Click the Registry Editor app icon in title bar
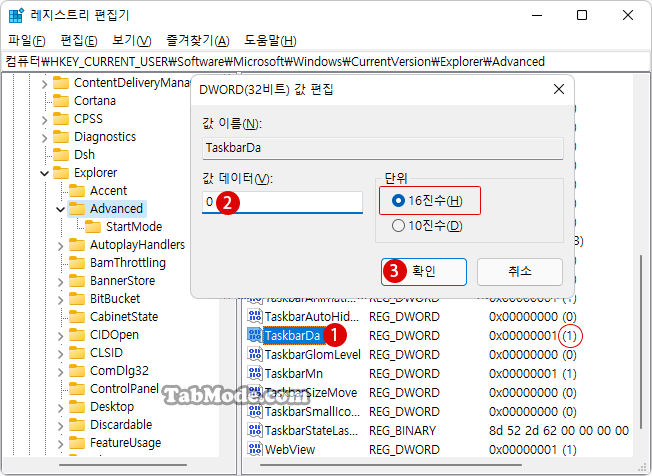This screenshot has width=652, height=476. click(x=16, y=15)
